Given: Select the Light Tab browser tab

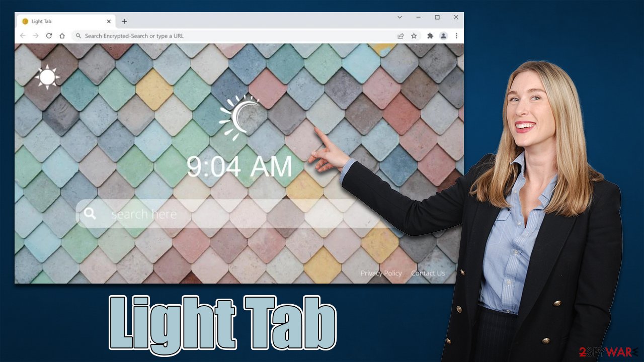Looking at the screenshot, I should coord(66,22).
